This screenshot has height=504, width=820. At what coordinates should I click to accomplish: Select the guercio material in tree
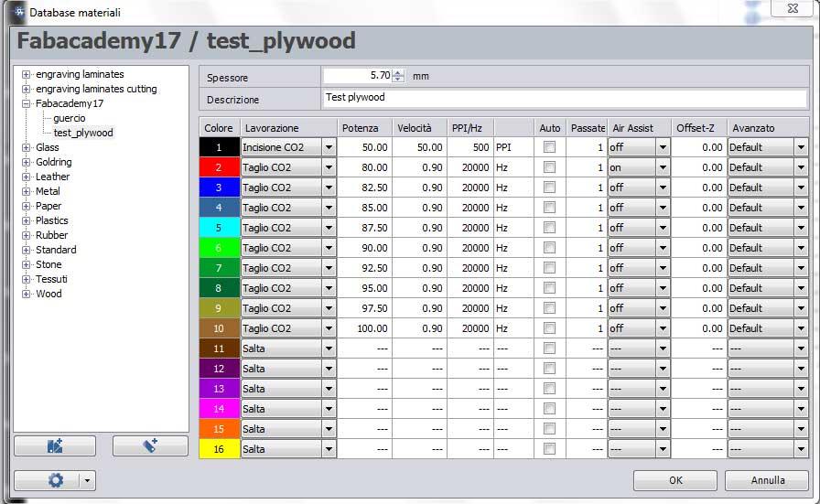tap(69, 118)
